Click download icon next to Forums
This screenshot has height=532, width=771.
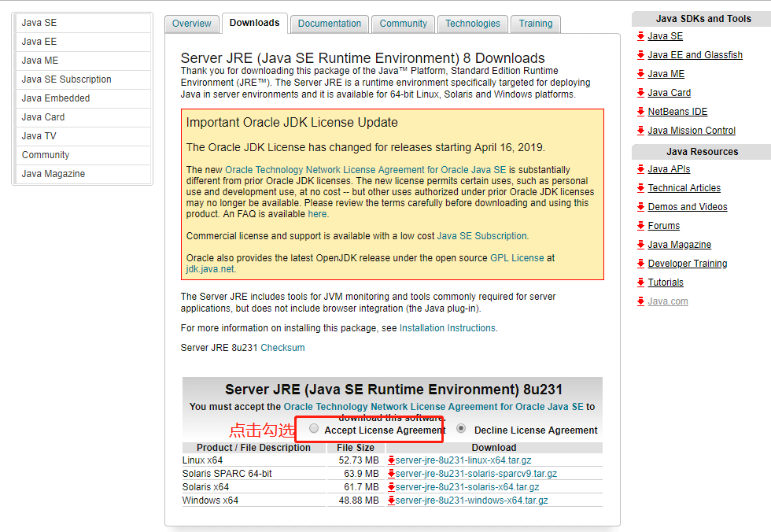pos(641,225)
